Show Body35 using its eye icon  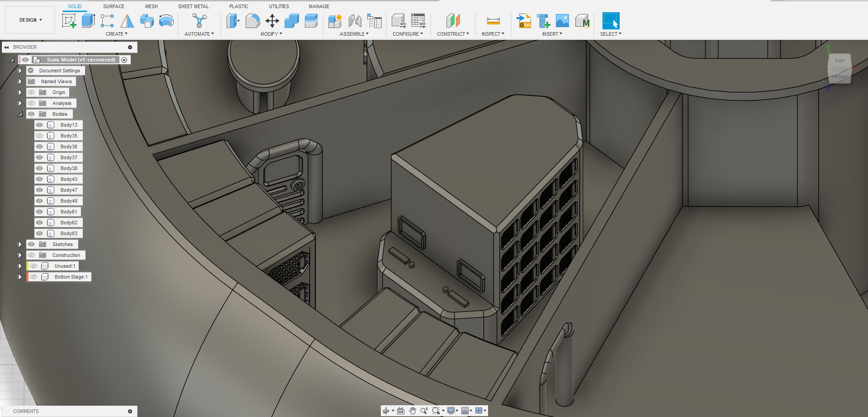pyautogui.click(x=40, y=136)
